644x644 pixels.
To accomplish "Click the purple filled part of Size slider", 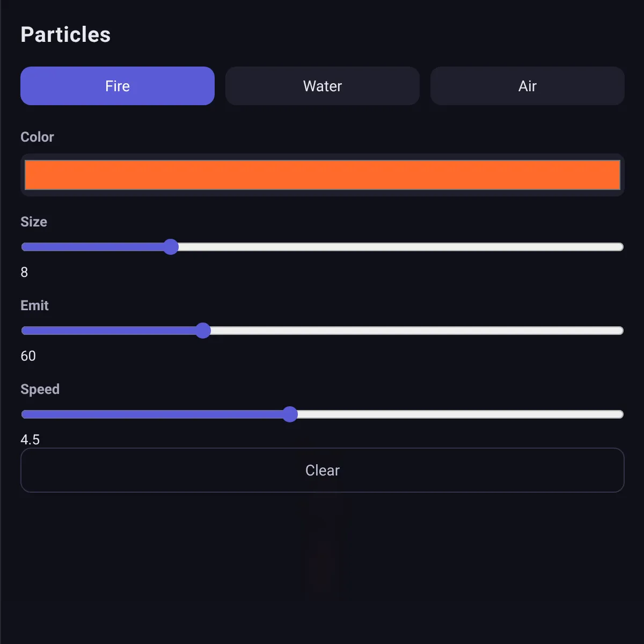I will coord(92,247).
